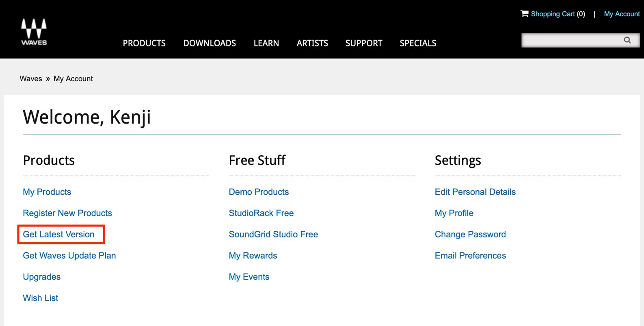Open Wish List

point(41,298)
